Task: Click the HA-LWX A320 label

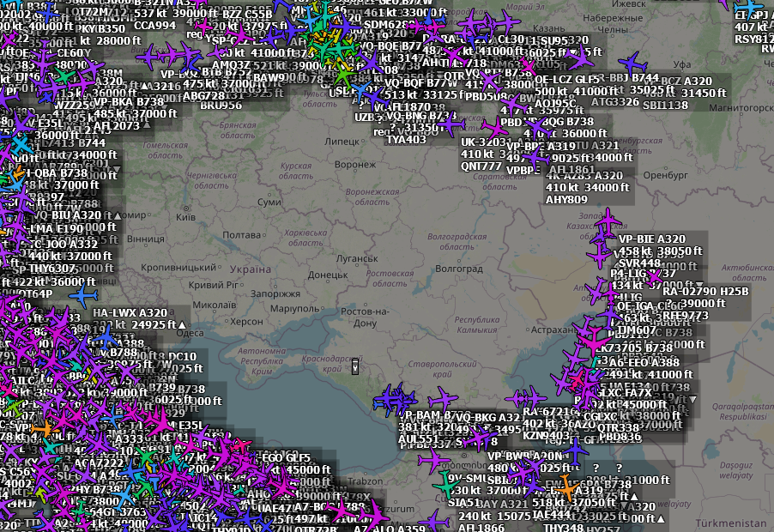Action: tap(130, 313)
